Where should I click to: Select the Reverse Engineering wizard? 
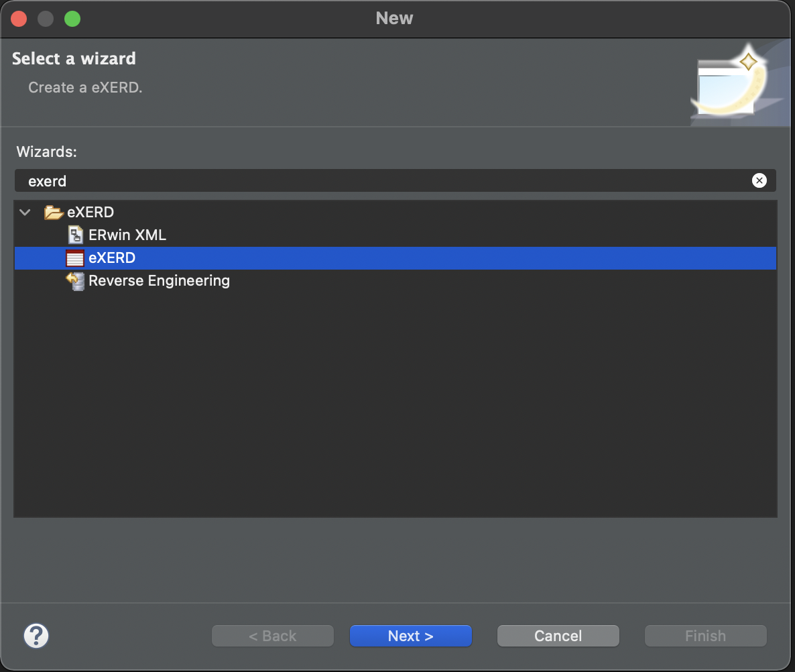(159, 280)
